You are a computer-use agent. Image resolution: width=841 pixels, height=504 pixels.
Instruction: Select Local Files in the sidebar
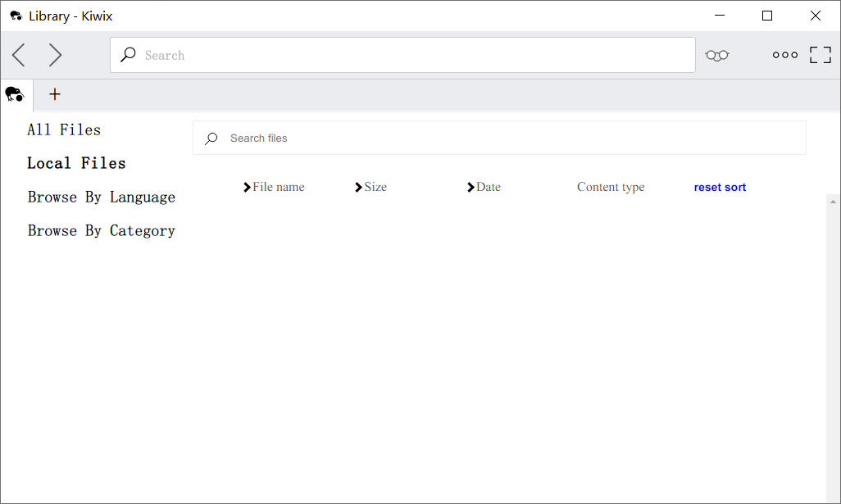tap(76, 163)
